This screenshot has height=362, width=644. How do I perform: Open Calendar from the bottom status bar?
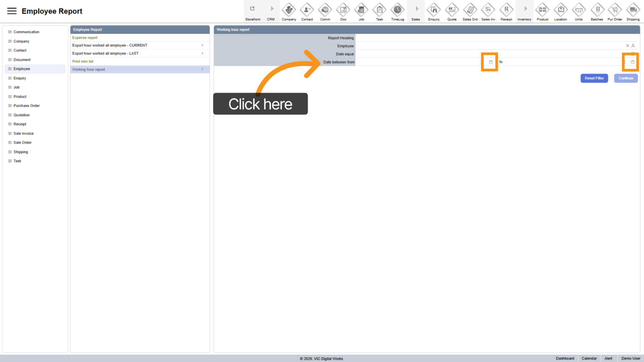589,359
